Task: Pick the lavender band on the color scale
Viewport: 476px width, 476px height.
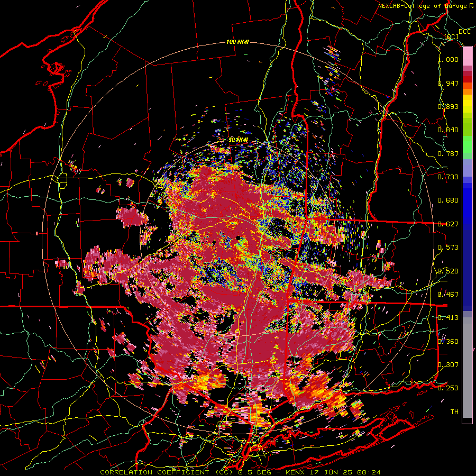Action: tap(467, 168)
